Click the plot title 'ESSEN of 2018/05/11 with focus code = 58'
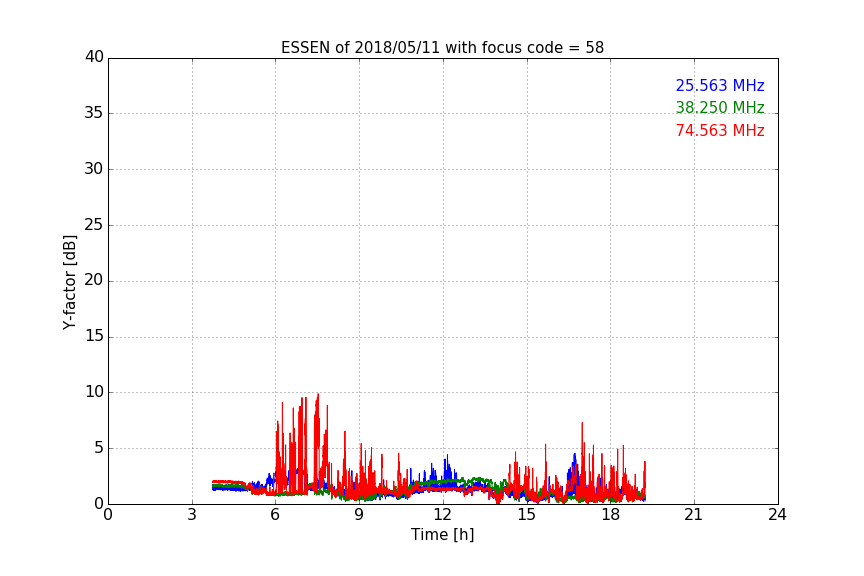The height and width of the screenshot is (576, 864). pos(442,48)
